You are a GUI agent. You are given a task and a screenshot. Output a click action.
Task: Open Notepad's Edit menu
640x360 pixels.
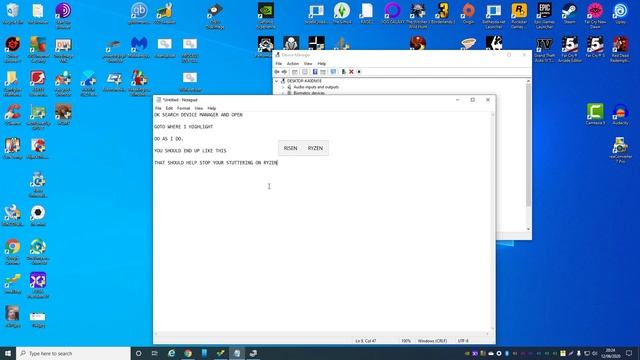169,108
